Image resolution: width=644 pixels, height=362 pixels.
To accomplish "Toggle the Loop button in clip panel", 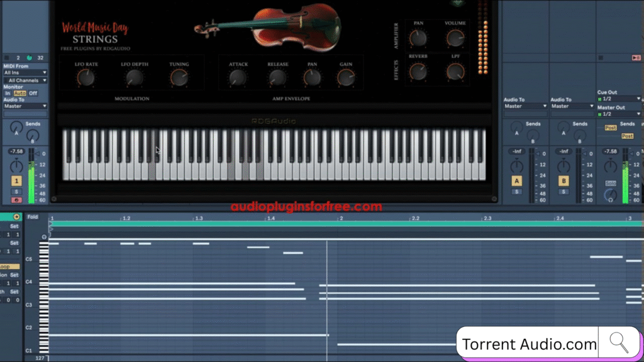I will tap(10, 266).
